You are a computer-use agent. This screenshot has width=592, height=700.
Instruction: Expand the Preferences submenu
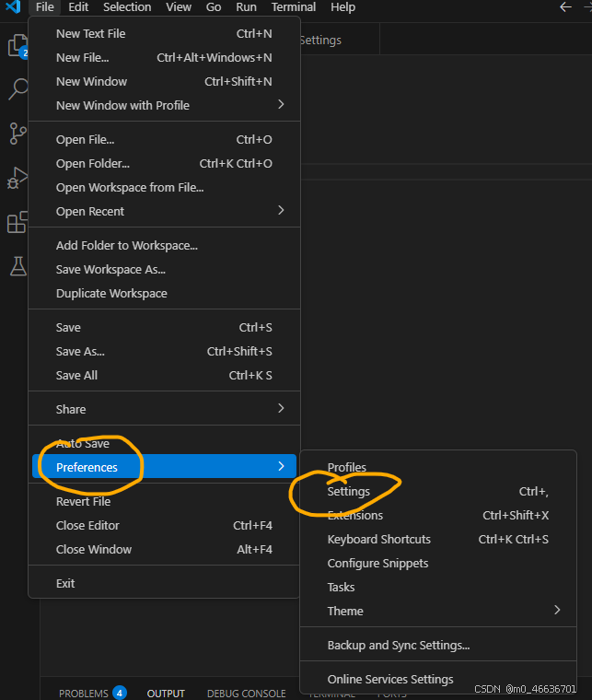pyautogui.click(x=164, y=467)
